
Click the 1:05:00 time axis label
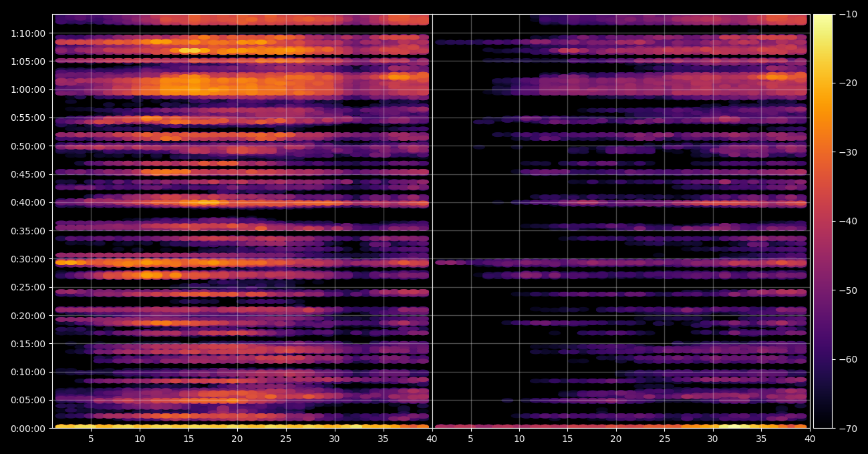[x=28, y=61]
